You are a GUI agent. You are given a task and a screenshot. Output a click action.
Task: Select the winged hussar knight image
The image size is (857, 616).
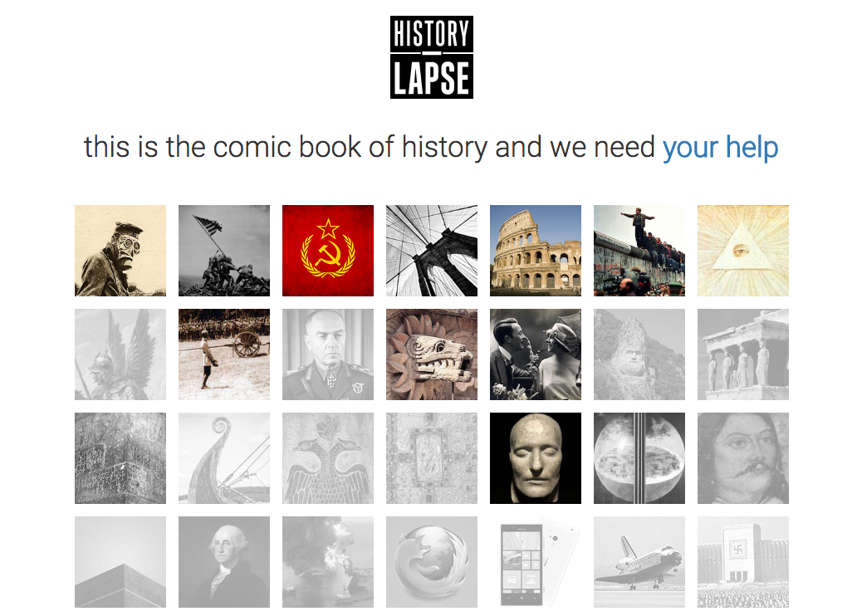click(120, 354)
